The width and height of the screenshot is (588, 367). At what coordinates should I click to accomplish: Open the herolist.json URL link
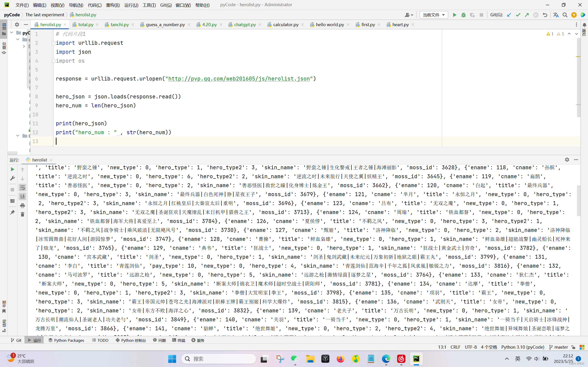coord(239,79)
